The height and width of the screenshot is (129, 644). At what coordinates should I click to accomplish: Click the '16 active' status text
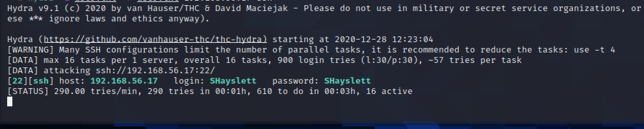(389, 91)
